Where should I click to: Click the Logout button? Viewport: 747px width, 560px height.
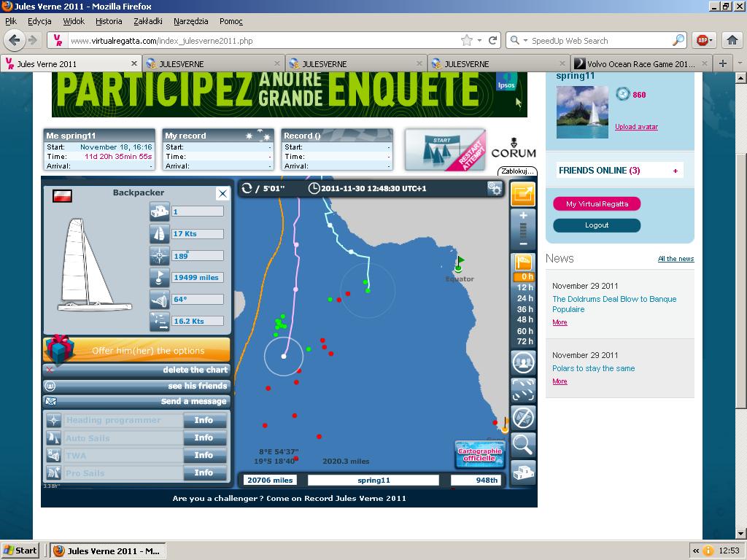[x=596, y=225]
